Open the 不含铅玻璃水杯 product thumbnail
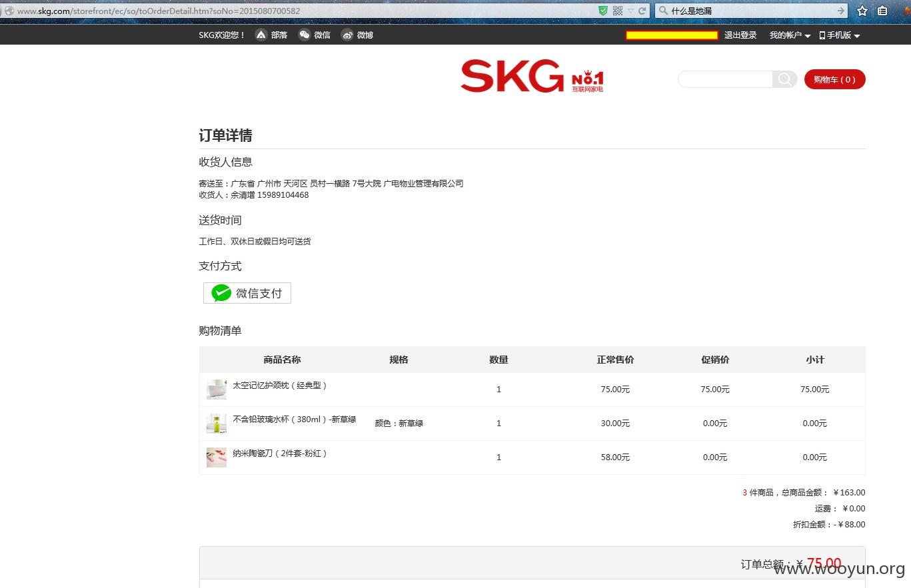 (217, 424)
